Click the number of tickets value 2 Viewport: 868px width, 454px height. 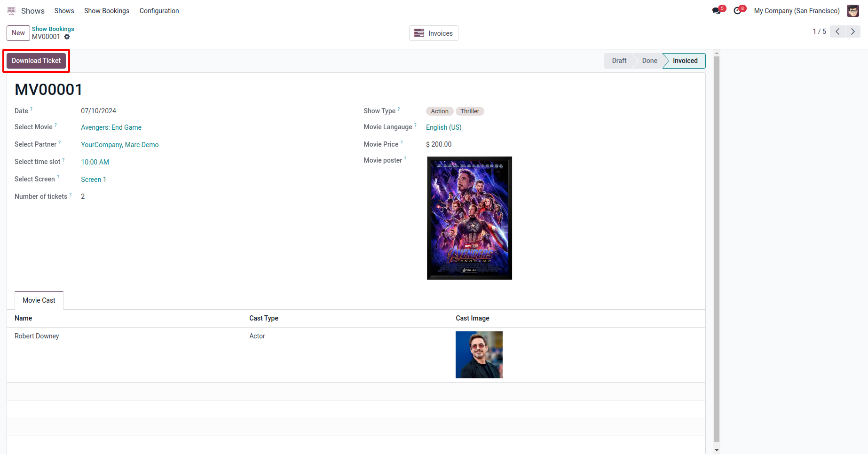pyautogui.click(x=83, y=196)
